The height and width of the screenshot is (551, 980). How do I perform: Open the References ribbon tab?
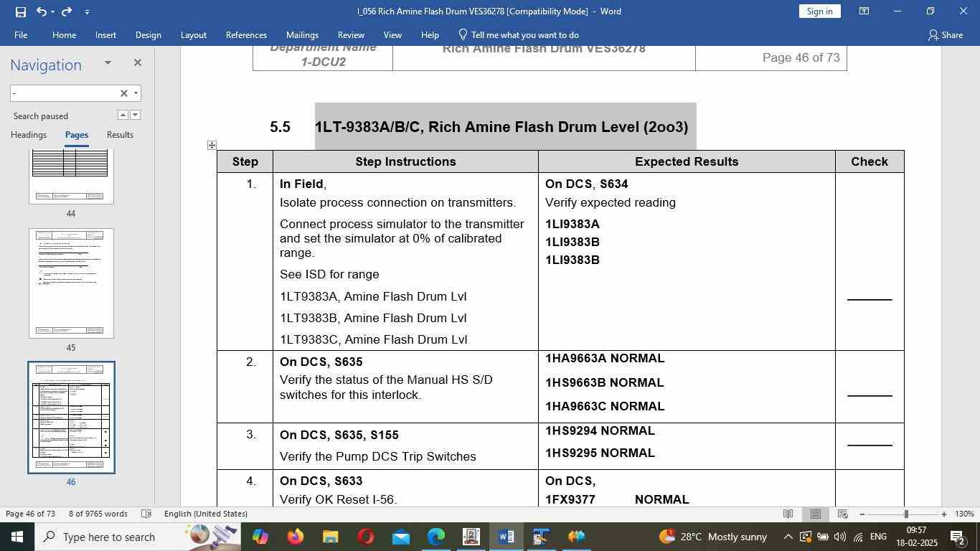click(246, 34)
